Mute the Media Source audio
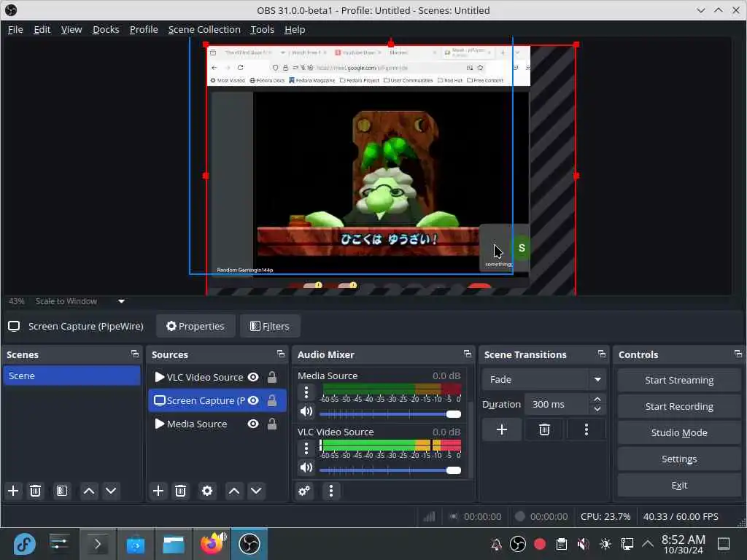Viewport: 747px width, 560px height. (306, 412)
